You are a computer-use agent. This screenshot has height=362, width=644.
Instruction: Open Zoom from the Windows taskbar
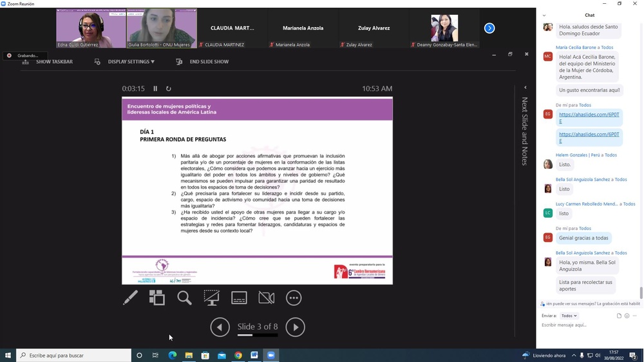pos(271,355)
